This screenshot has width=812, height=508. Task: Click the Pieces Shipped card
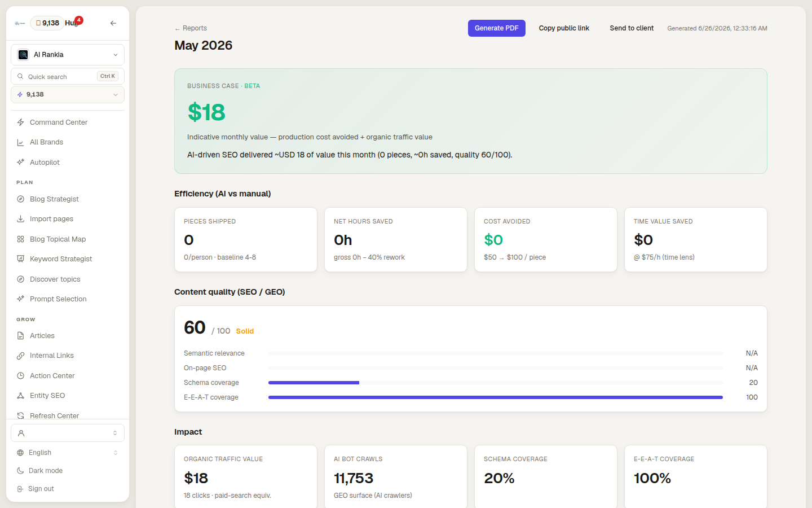[246, 240]
